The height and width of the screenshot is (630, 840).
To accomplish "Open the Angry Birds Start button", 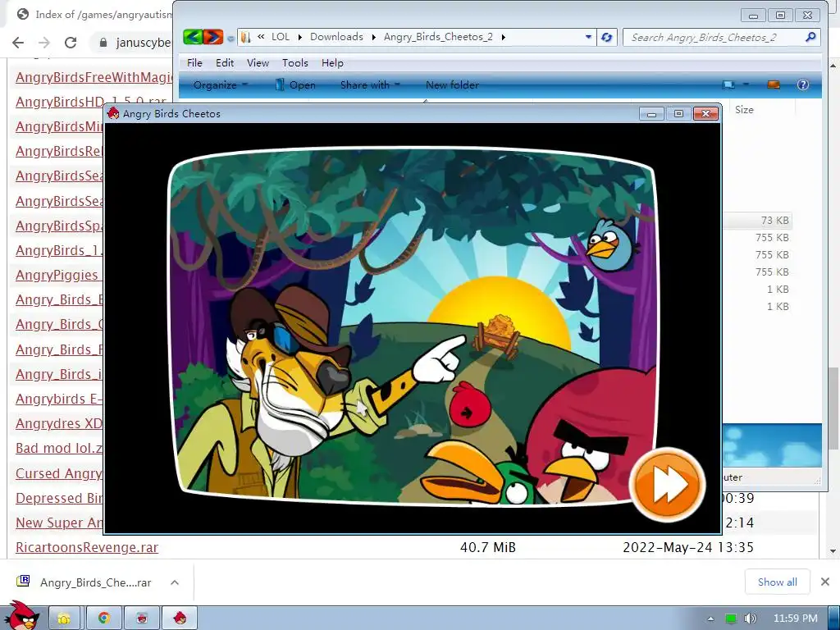I will pos(21,616).
